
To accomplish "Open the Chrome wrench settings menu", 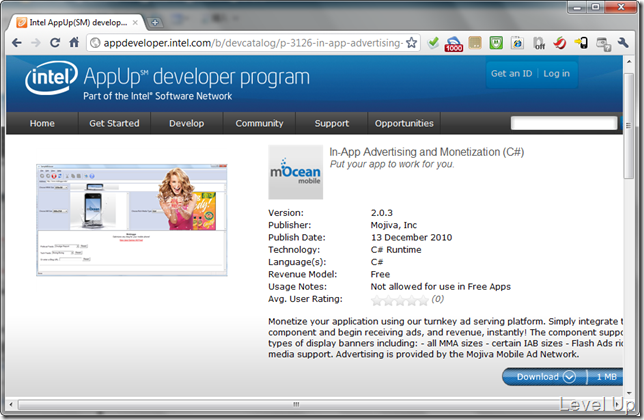I will [623, 42].
